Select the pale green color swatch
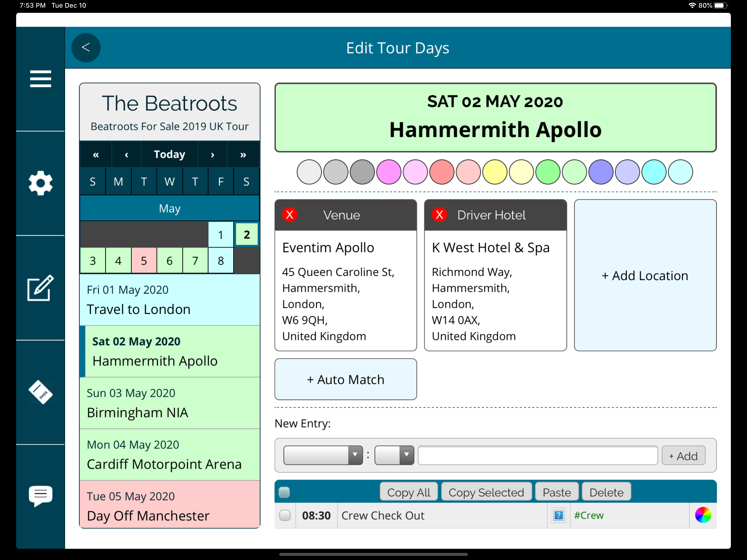The height and width of the screenshot is (560, 747). 574,172
